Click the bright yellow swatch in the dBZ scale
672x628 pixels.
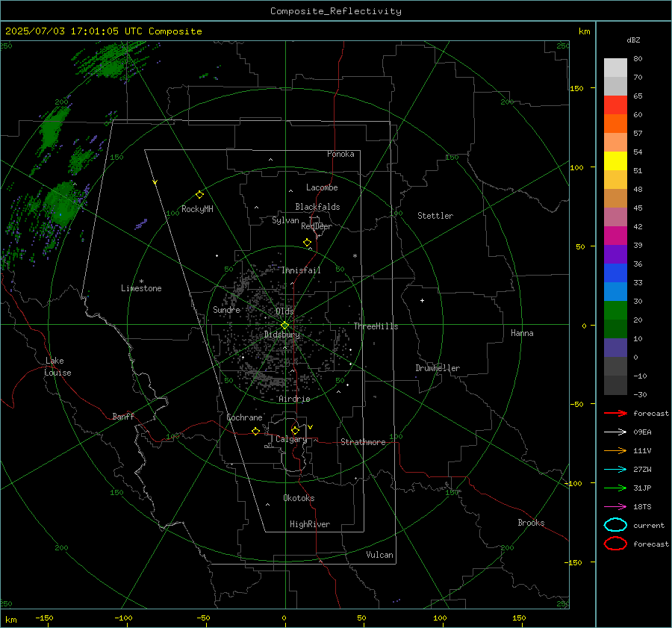click(615, 161)
